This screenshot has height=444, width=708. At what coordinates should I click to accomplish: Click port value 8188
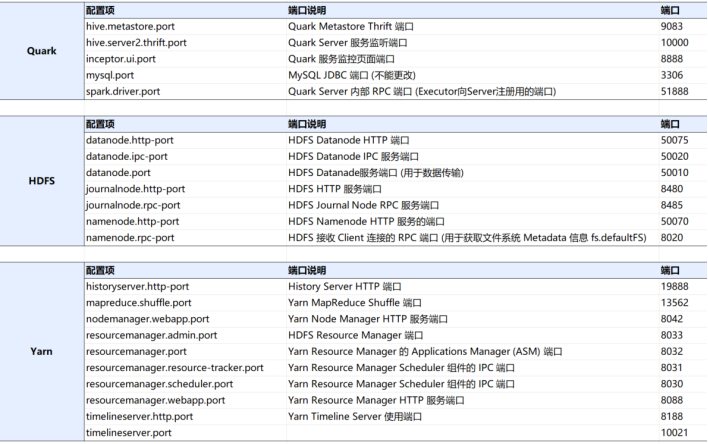point(683,417)
